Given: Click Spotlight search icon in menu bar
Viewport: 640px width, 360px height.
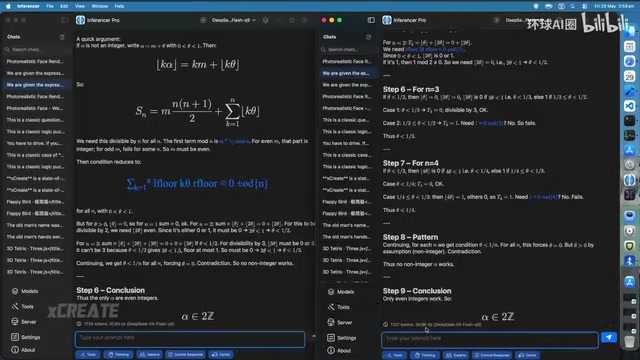Looking at the screenshot, I should (x=573, y=6).
